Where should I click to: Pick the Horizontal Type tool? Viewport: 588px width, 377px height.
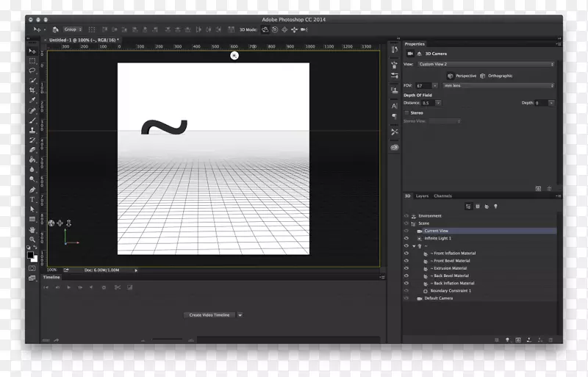tap(32, 199)
